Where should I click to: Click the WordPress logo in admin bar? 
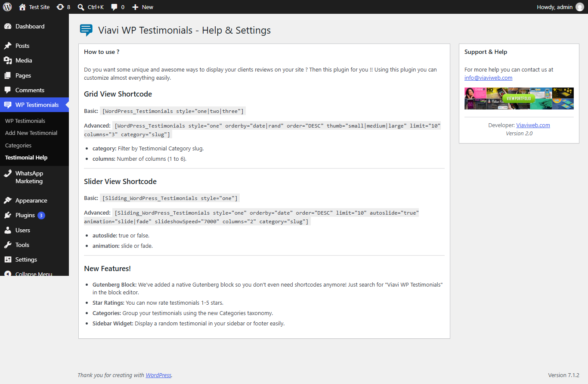click(7, 7)
